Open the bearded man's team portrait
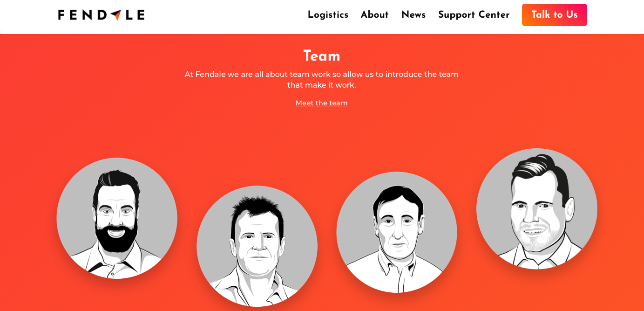Viewport: 644px width, 311px height. click(x=117, y=218)
